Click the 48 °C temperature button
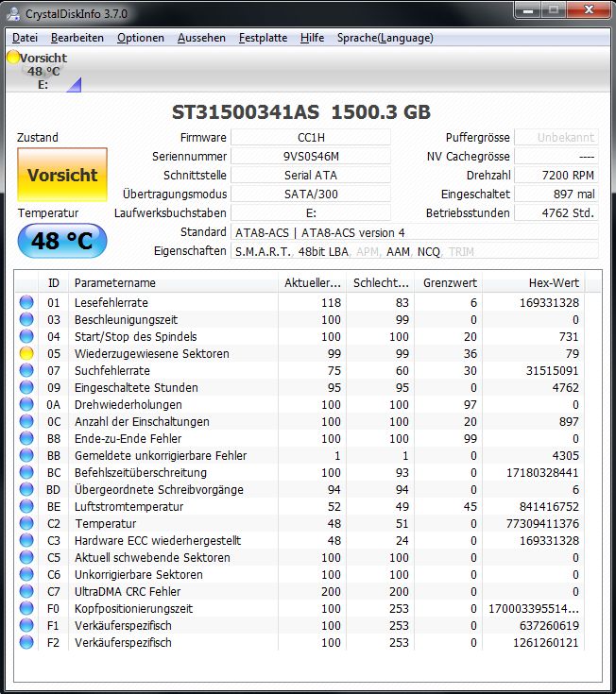Image resolution: width=616 pixels, height=694 pixels. click(62, 241)
